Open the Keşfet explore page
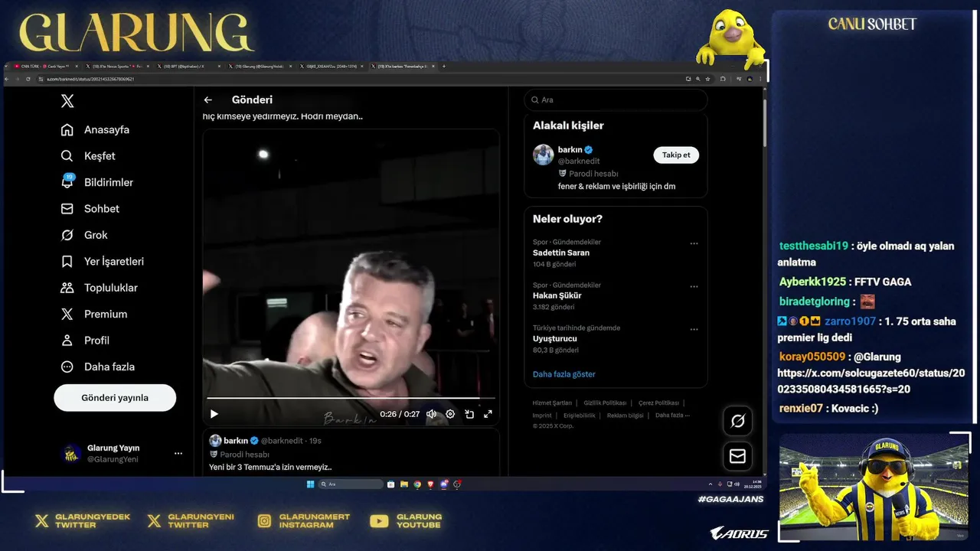 pos(88,156)
